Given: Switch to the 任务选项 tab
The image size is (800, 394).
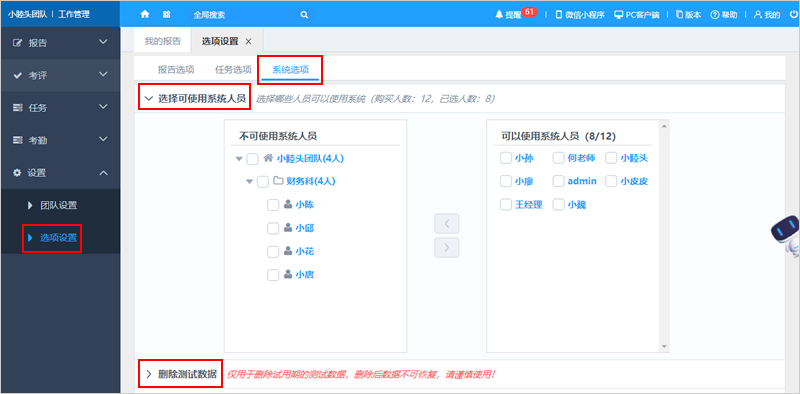Looking at the screenshot, I should (x=233, y=70).
